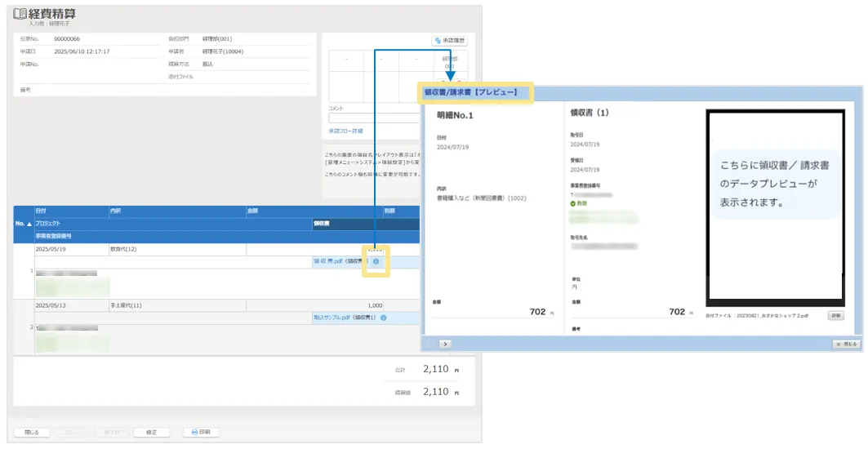Click the 経理部 001 approver link
868x449 pixels.
coord(450,62)
